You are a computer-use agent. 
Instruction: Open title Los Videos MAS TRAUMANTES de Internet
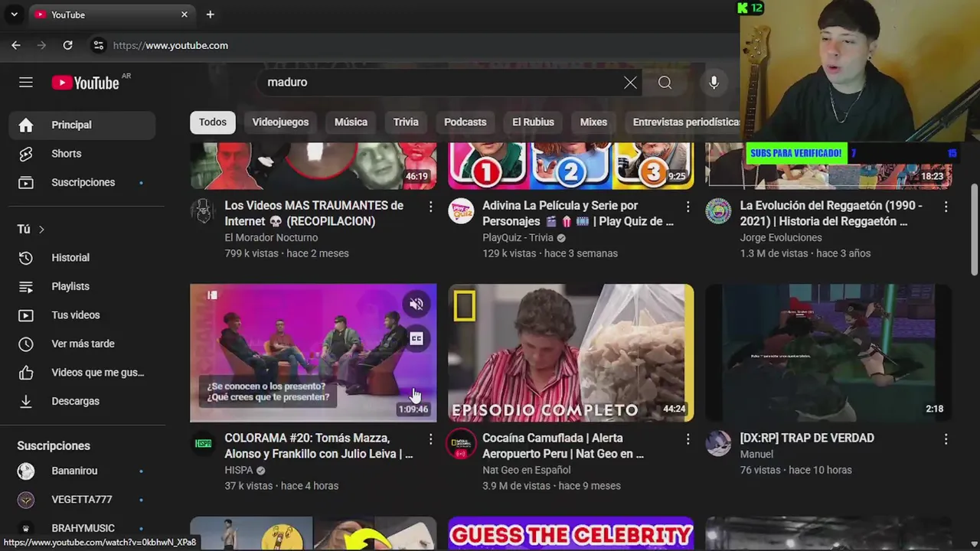pos(314,214)
